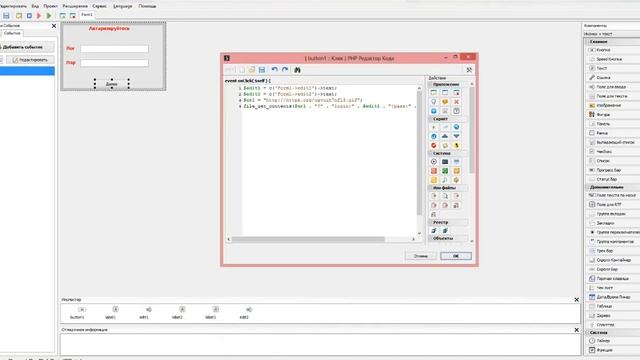The height and width of the screenshot is (360, 640).
Task: Click the Redo arrow in code editor toolbar
Action: [285, 70]
